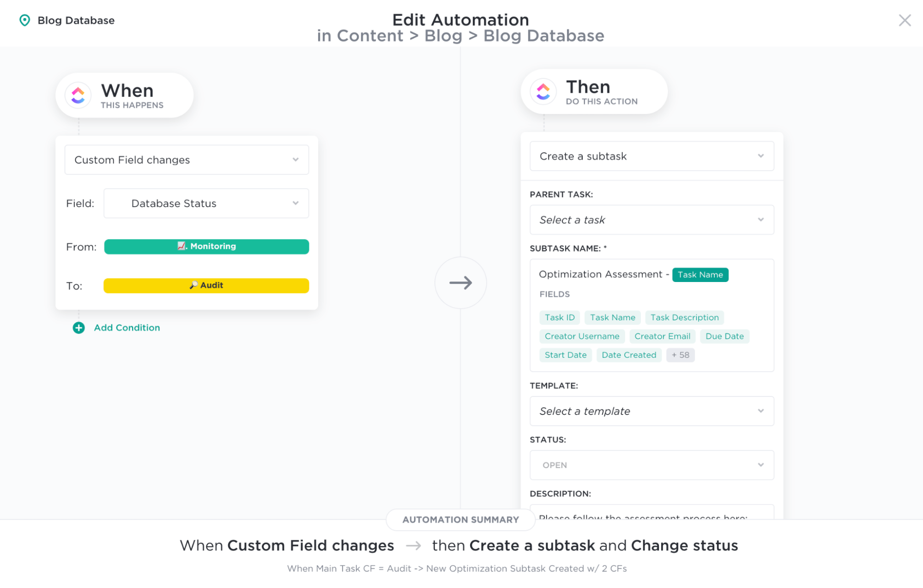
Task: Click the arrow circle between When and Then
Action: pos(460,282)
